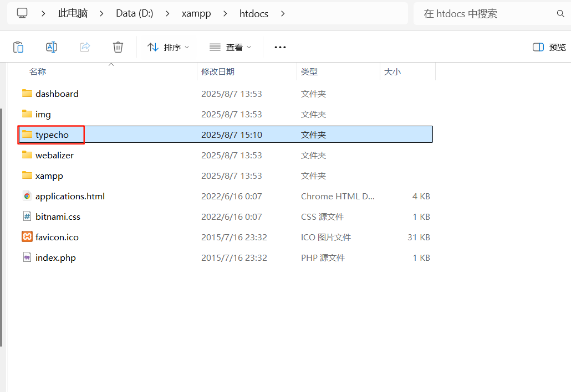The height and width of the screenshot is (392, 571).
Task: Select the xampp folder name in file list
Action: [x=49, y=176]
